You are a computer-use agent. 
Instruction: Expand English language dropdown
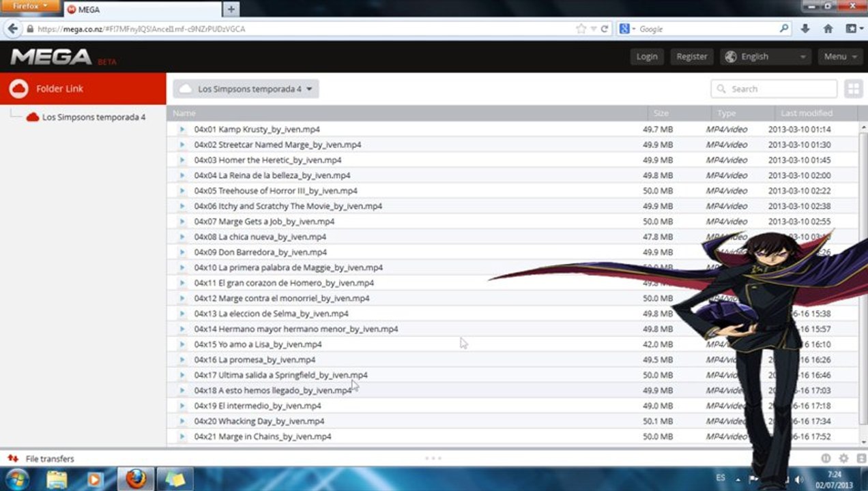click(x=766, y=57)
